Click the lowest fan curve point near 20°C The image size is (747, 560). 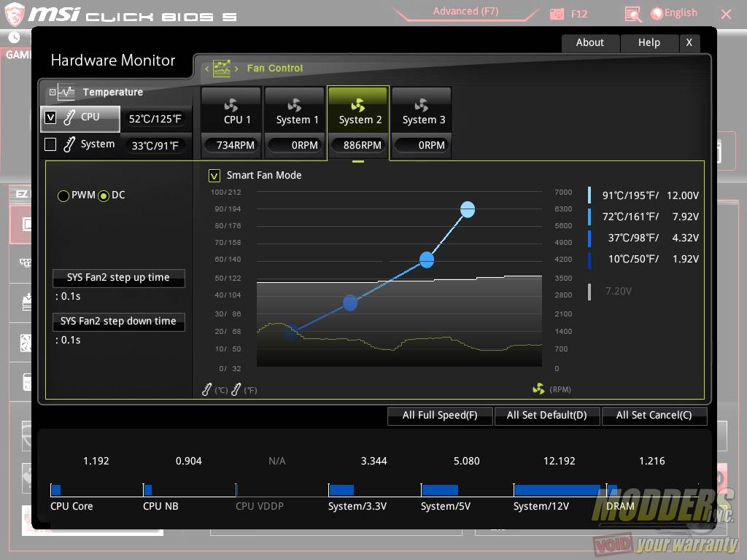pos(290,332)
